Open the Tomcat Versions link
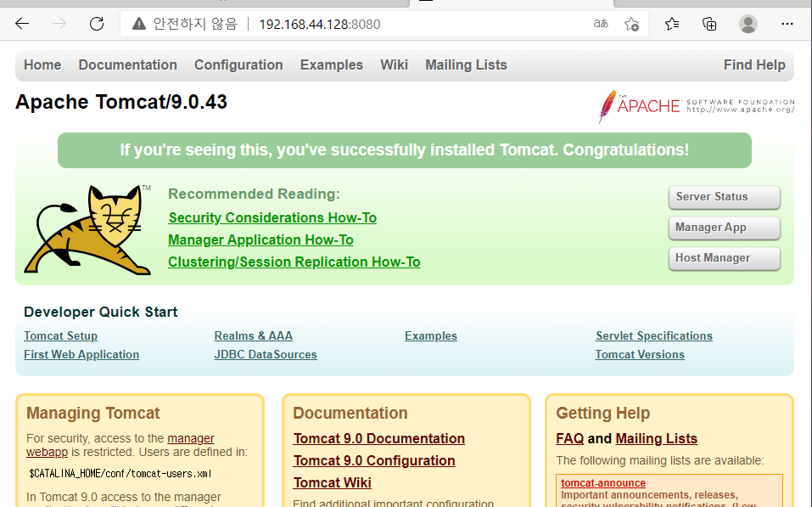 pos(640,355)
